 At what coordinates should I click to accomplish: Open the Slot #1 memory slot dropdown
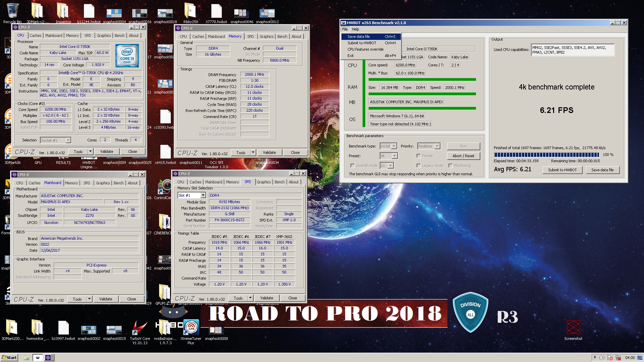[x=192, y=195]
